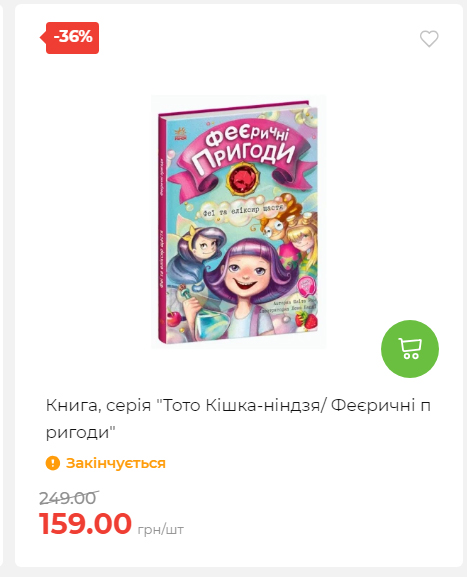Click the "Феєричні Пригоди" ribbon on cover
The image size is (467, 577).
[243, 155]
